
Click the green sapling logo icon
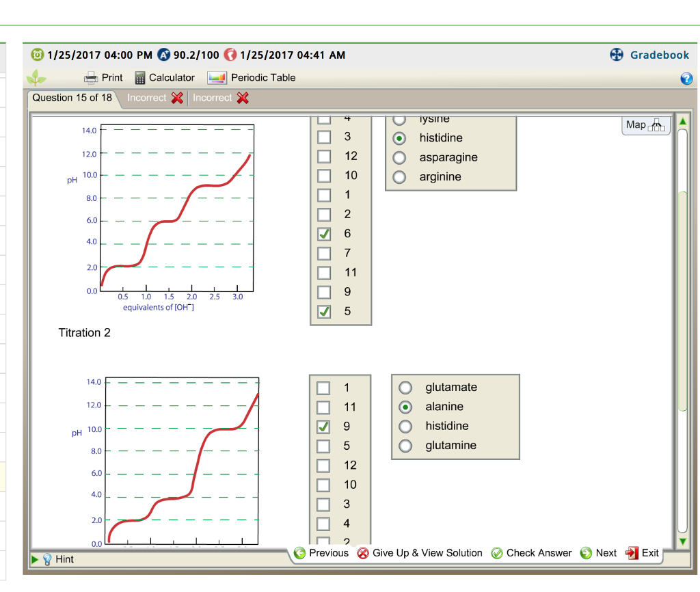click(36, 78)
